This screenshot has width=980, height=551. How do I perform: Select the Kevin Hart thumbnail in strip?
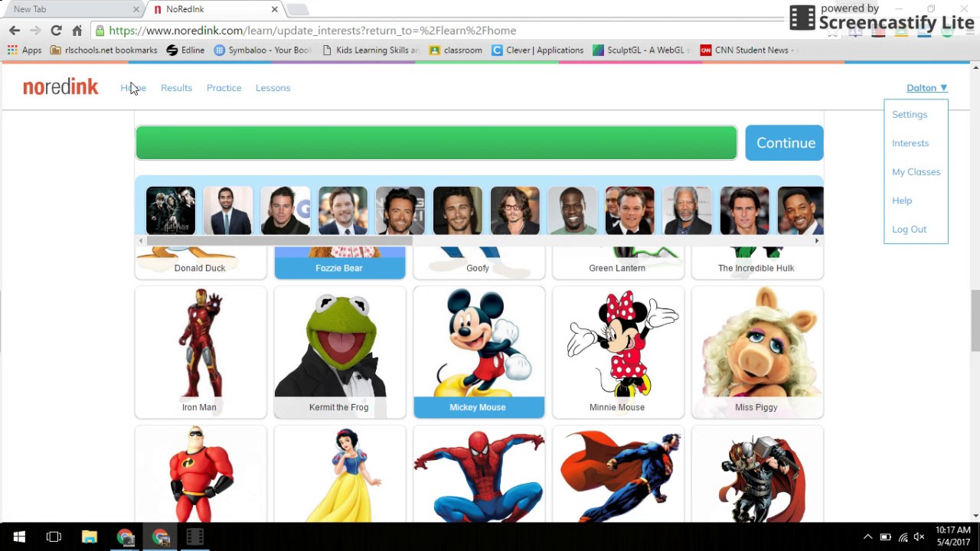573,210
